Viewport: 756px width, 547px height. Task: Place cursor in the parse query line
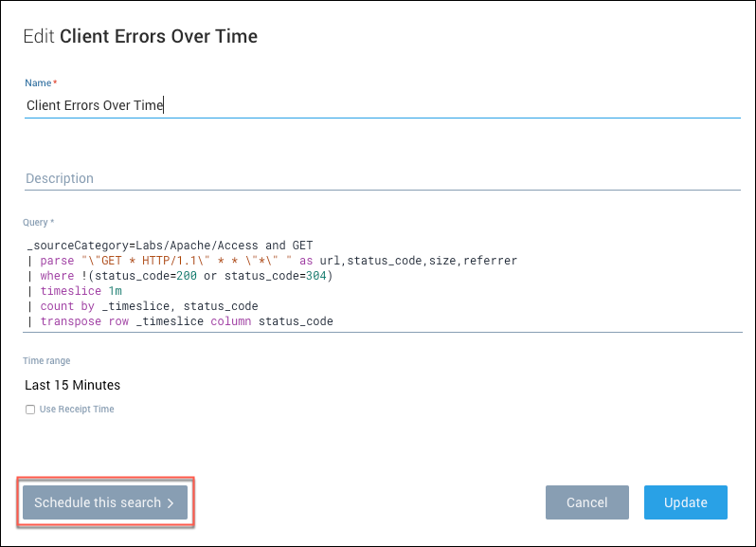point(275,260)
